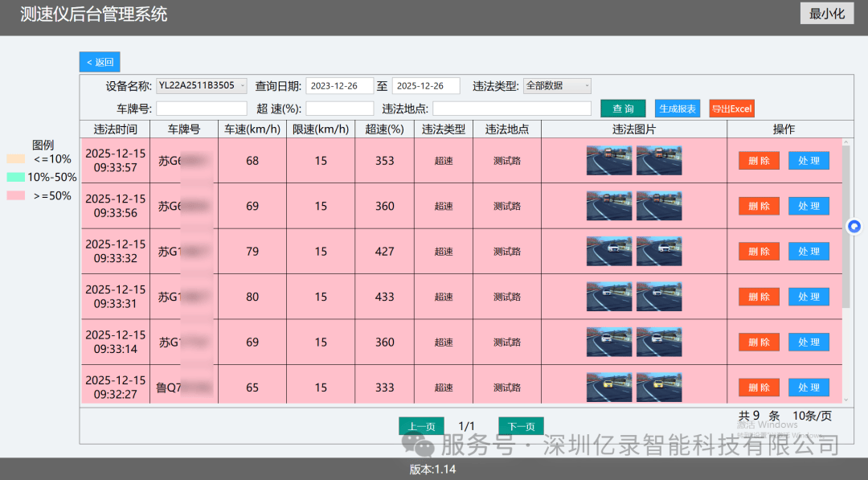This screenshot has width=868, height=480.
Task: Focus the overspeed percentage input field
Action: click(339, 109)
